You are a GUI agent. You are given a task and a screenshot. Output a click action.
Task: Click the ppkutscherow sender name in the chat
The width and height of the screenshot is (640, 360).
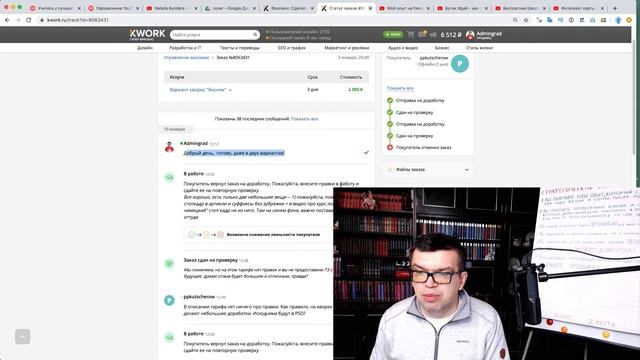[x=199, y=297]
